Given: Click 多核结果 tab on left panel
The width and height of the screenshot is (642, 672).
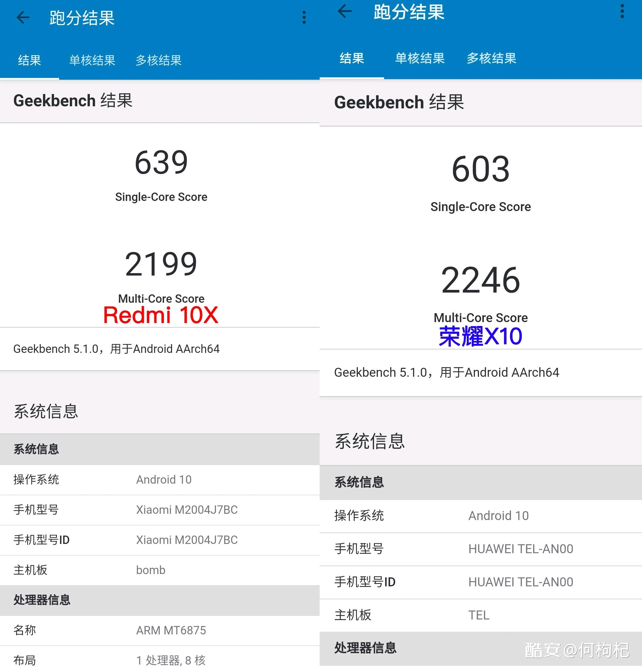Looking at the screenshot, I should coord(159,59).
